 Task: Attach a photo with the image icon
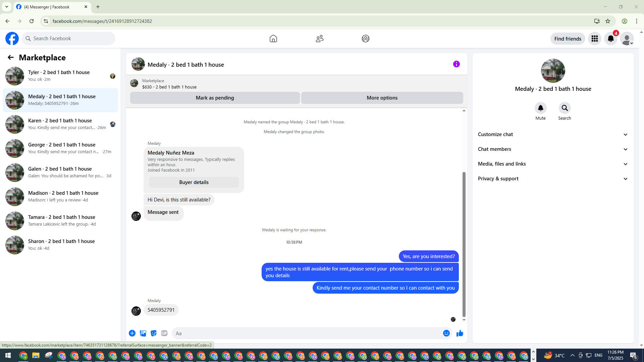[143, 333]
